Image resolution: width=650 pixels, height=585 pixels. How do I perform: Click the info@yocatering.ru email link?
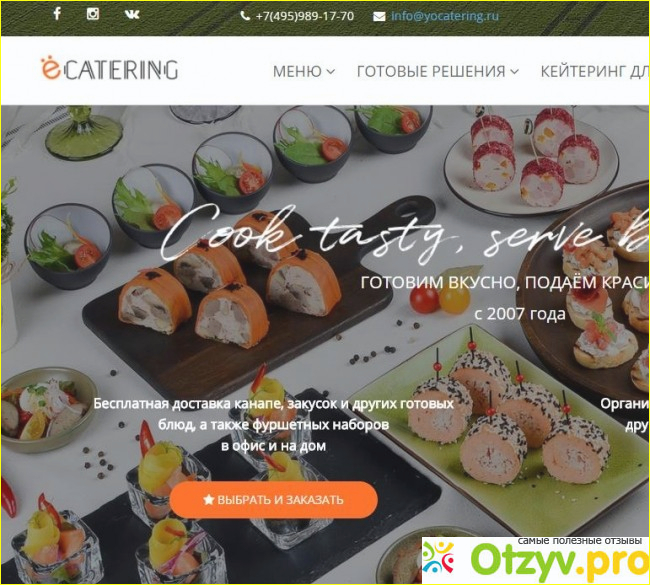click(x=445, y=16)
